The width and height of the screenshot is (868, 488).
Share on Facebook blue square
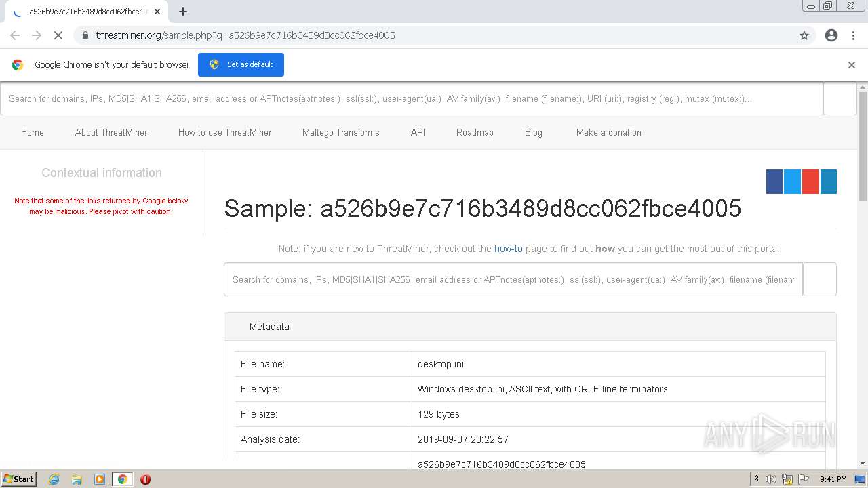(x=774, y=182)
